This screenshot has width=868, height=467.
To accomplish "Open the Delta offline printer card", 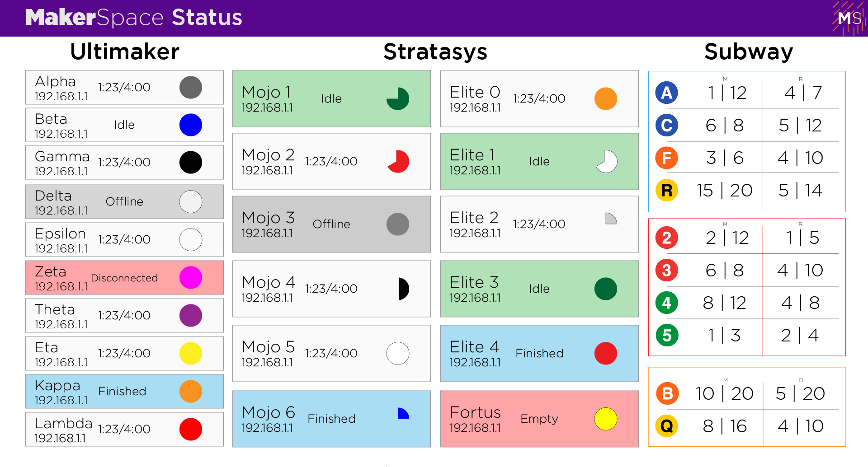I will coord(124,201).
